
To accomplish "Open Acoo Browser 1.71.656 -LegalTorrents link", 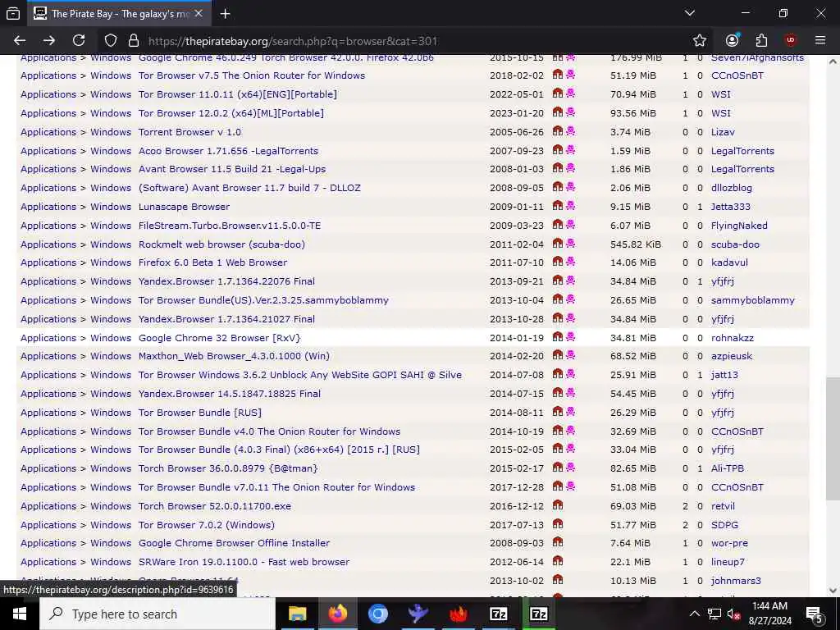I will tap(228, 151).
